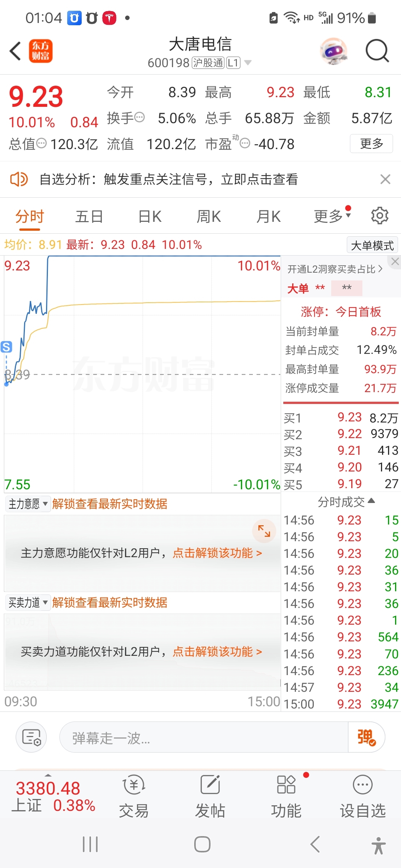Tap the back arrow icon
Screen dimensions: 401x868
[15, 51]
